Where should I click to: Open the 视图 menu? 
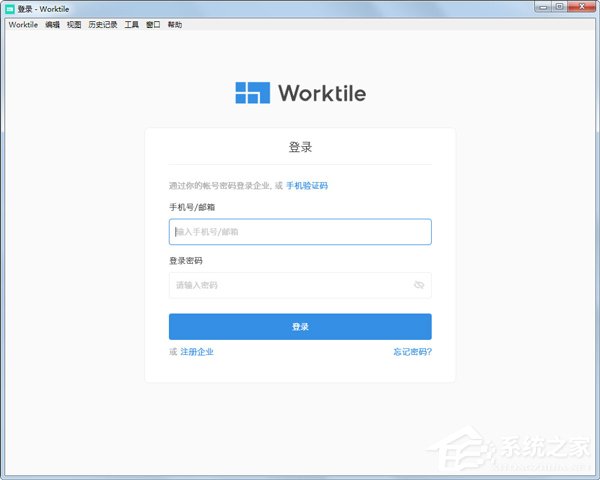74,24
